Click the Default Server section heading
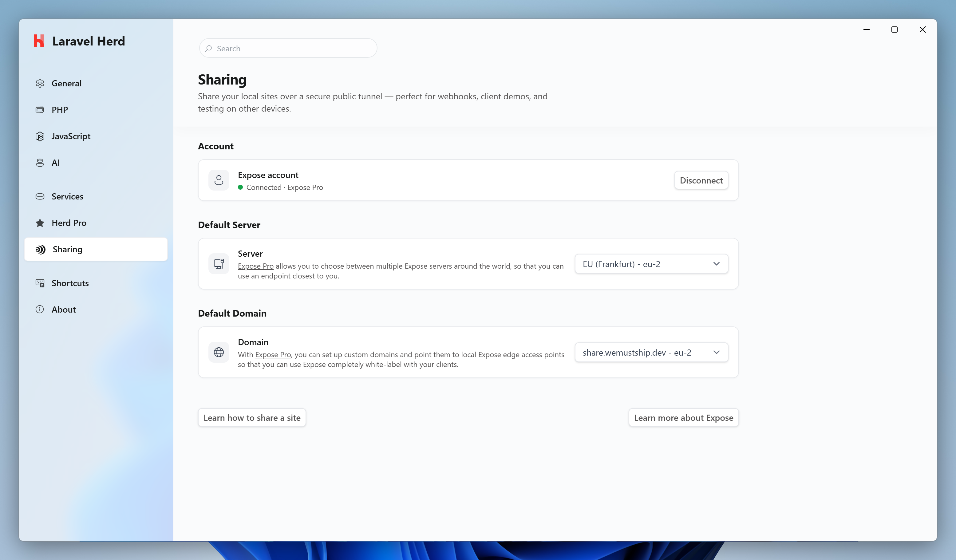This screenshot has width=956, height=560. pos(229,225)
